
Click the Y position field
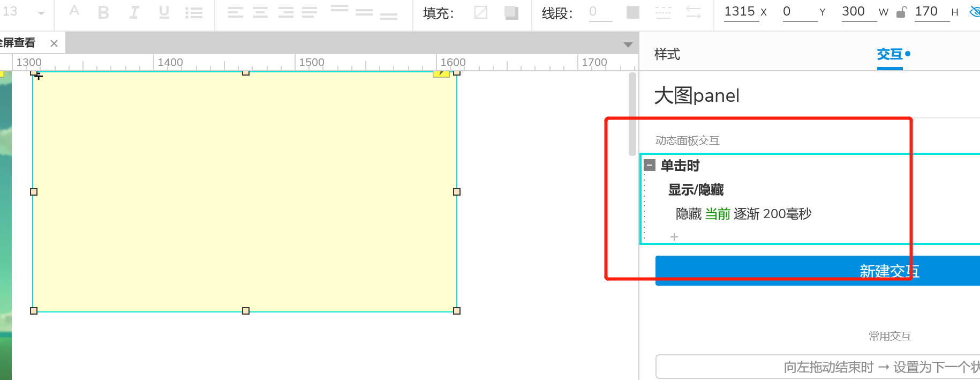tap(800, 12)
